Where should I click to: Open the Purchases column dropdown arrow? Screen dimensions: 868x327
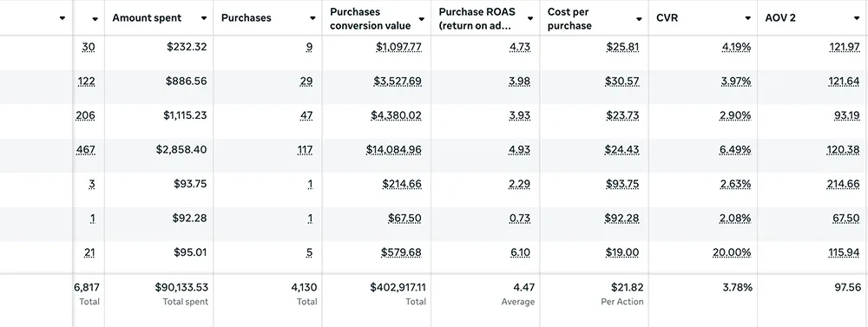point(312,18)
